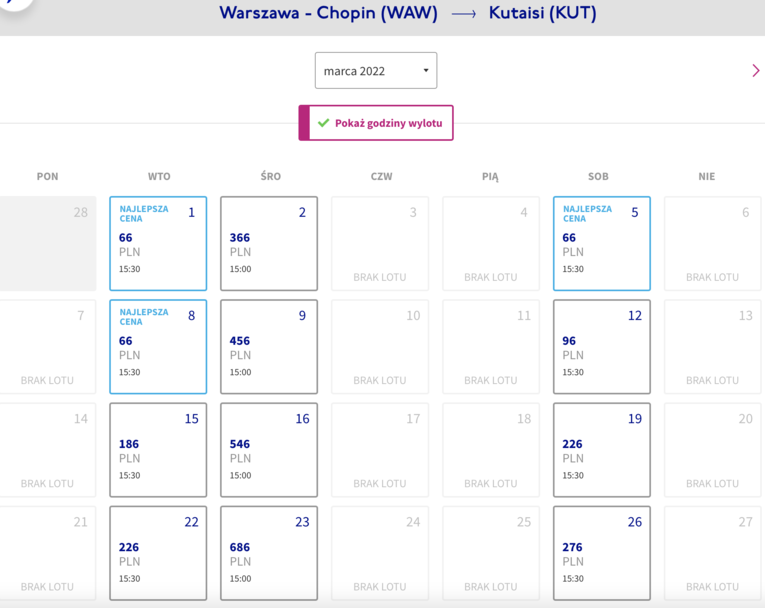Select March 15 flight for 186 PLN

(158, 450)
